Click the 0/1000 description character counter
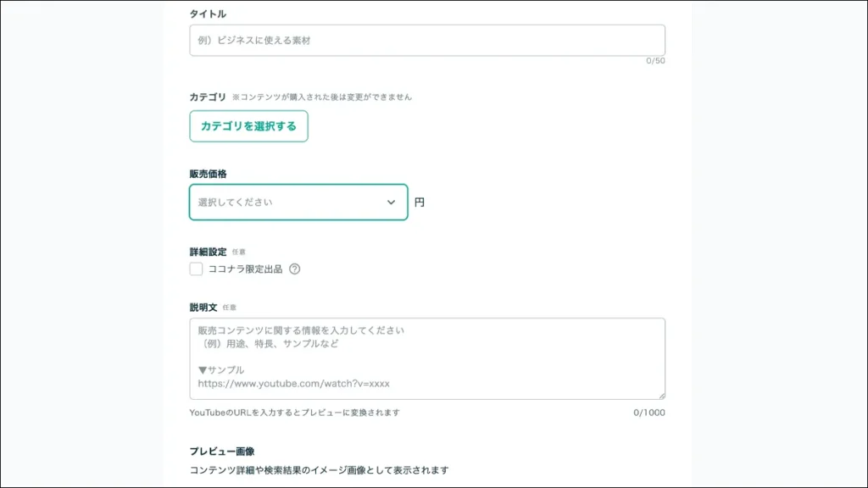The image size is (868, 488). [x=649, y=413]
